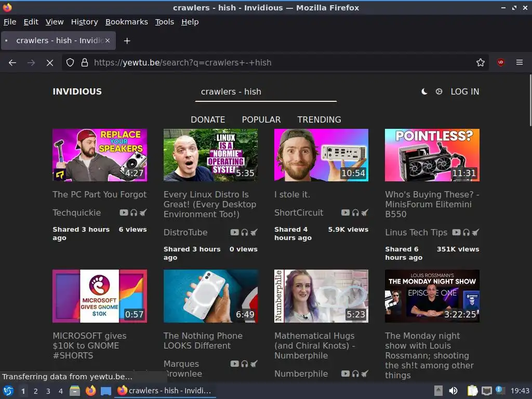Open the Linux normie operating system thumbnail

pos(211,155)
